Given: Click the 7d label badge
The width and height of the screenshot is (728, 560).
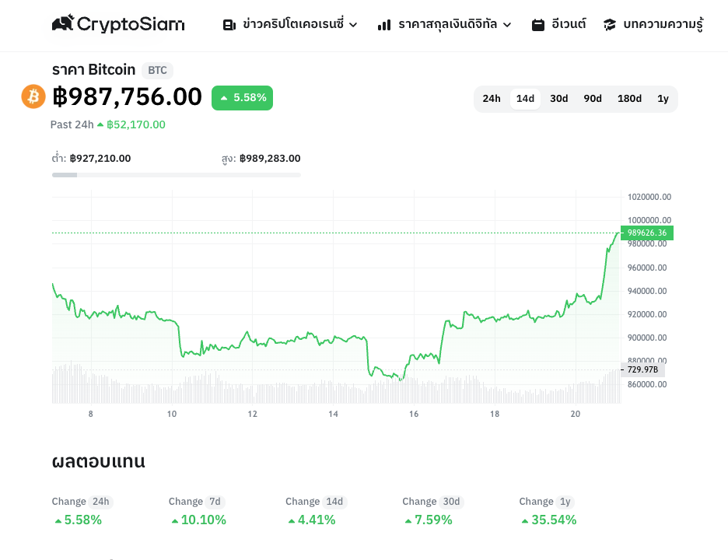Looking at the screenshot, I should point(215,502).
